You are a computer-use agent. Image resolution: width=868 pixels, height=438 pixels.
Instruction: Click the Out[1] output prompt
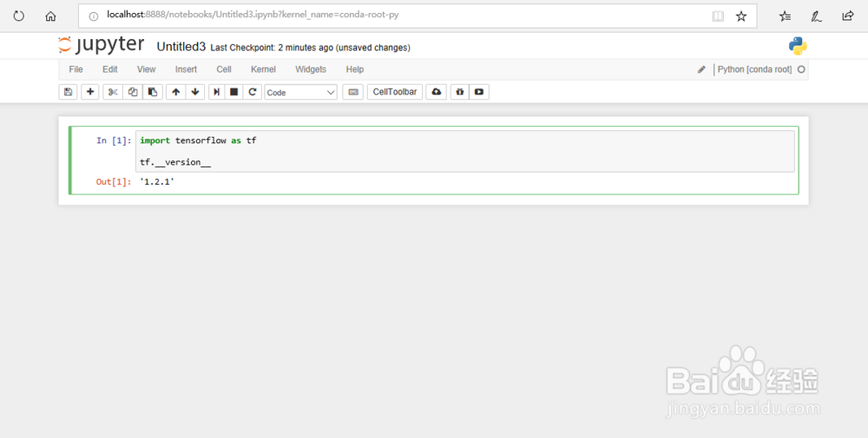point(114,181)
